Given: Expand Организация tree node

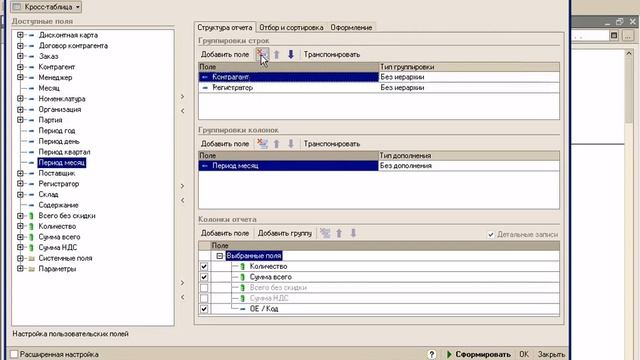Looking at the screenshot, I should pyautogui.click(x=20, y=109).
